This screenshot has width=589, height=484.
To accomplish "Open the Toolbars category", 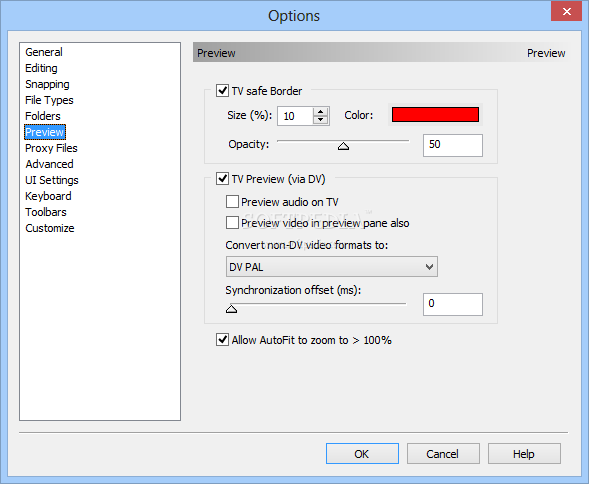I will [x=46, y=212].
